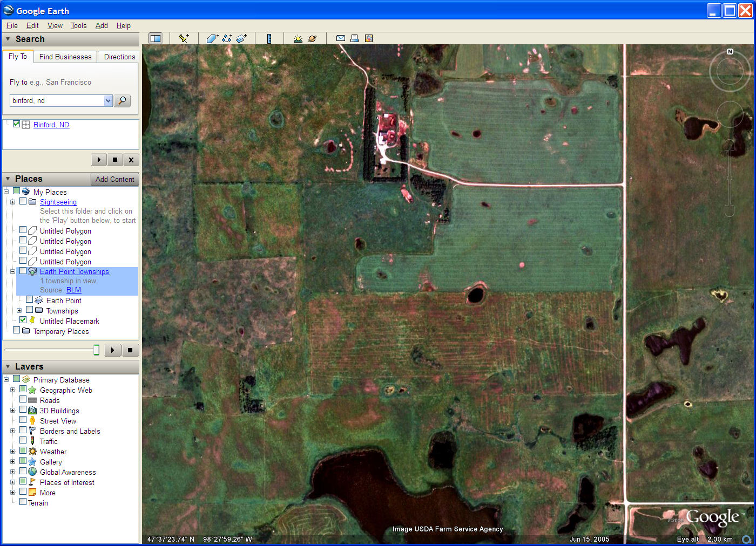The width and height of the screenshot is (756, 546).
Task: Clear search results with X button
Action: (x=131, y=160)
